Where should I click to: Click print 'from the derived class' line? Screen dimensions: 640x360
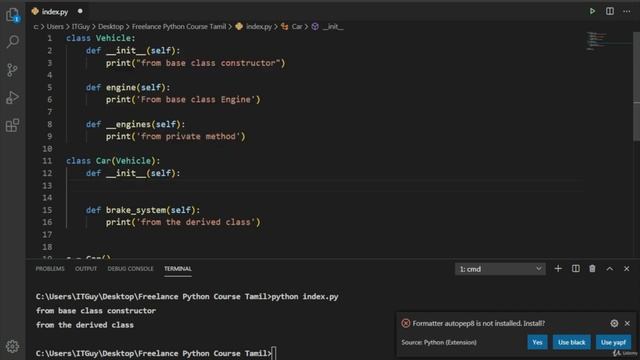(183, 222)
